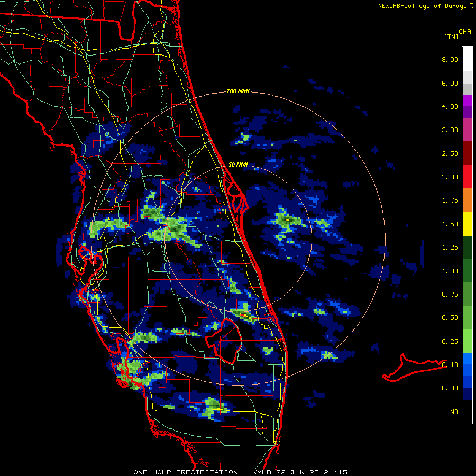Click the 0.75 legend value
This screenshot has height=476, width=476.
click(x=450, y=295)
